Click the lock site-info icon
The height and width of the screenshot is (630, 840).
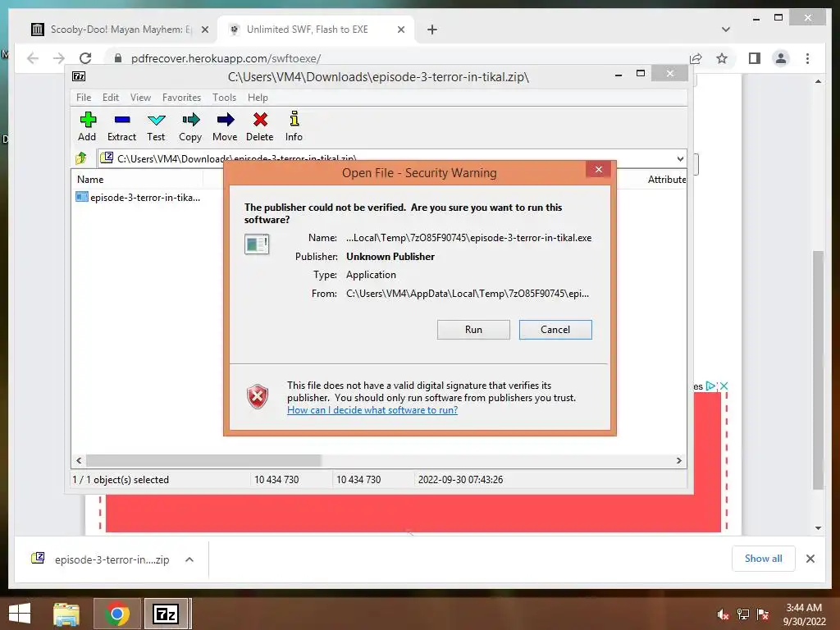coord(118,58)
